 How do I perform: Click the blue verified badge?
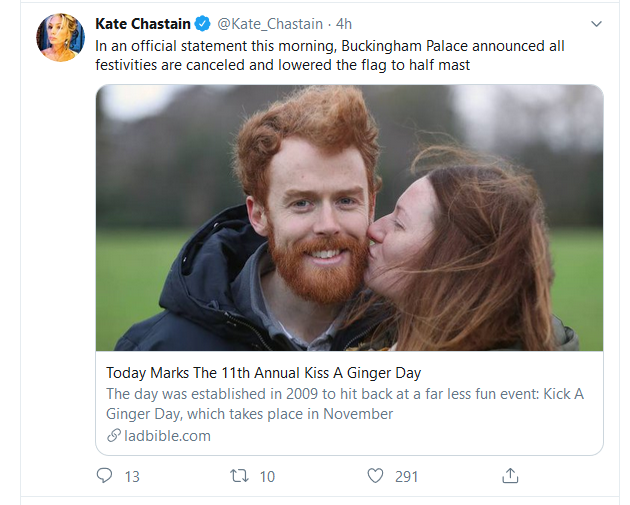pyautogui.click(x=203, y=23)
